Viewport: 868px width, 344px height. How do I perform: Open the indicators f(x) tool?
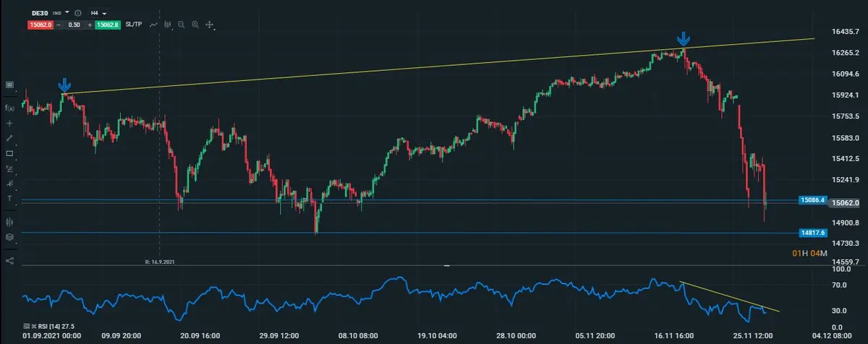[x=10, y=108]
